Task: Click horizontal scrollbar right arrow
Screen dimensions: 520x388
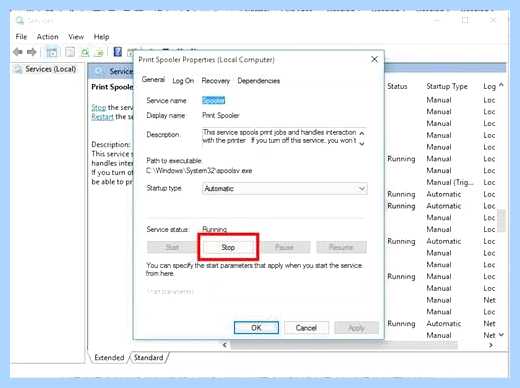Action: tap(491, 345)
